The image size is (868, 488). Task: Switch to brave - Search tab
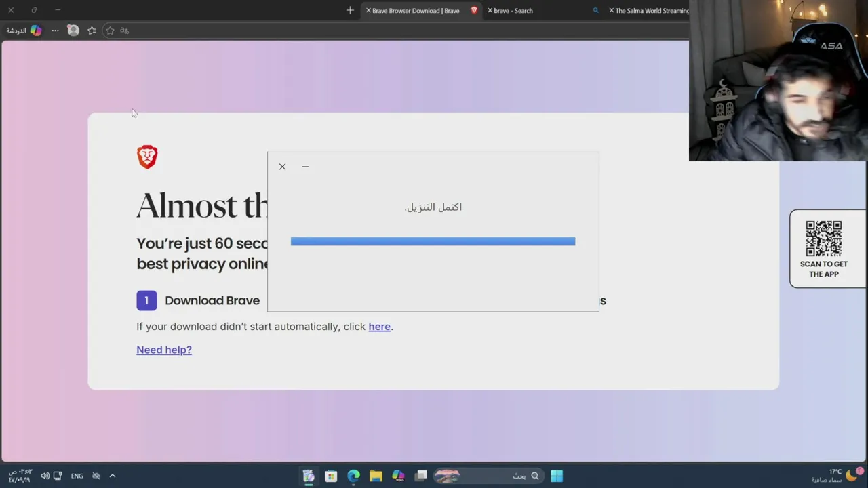[x=542, y=10]
